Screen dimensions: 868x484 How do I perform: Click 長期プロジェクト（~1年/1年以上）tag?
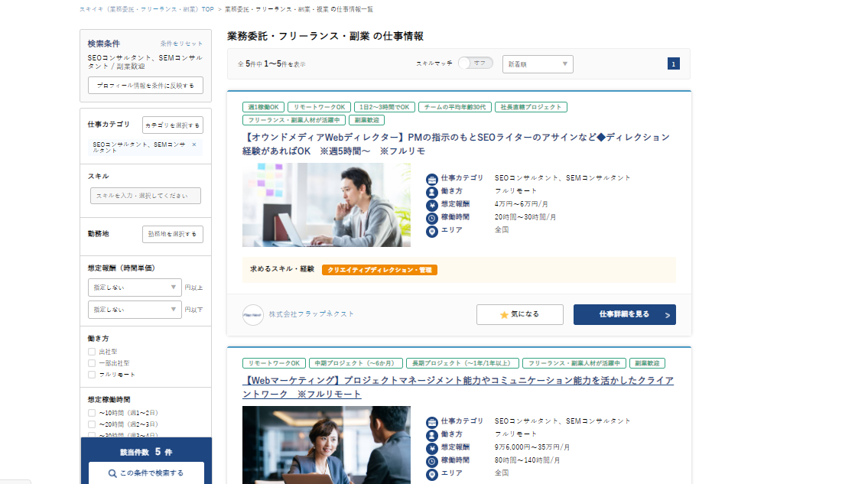point(463,363)
